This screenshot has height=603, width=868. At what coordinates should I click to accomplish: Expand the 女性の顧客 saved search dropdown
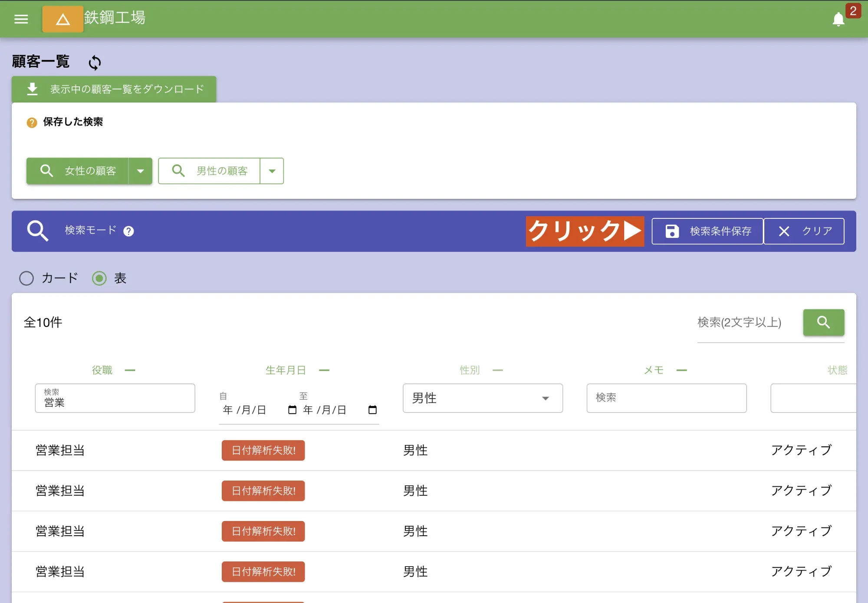click(141, 171)
